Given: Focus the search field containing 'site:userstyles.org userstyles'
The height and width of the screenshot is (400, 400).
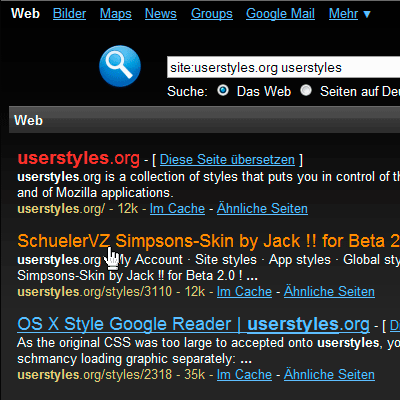Looking at the screenshot, I should [283, 67].
